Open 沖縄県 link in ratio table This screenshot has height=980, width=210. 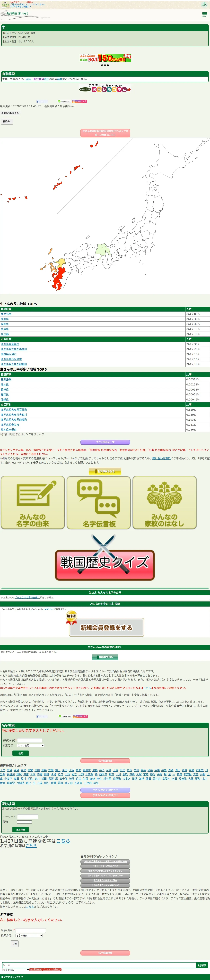[x=5, y=400]
